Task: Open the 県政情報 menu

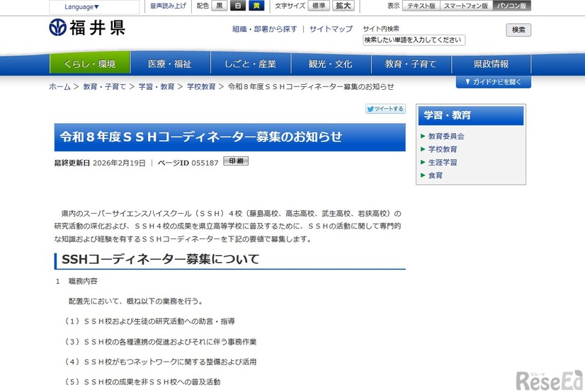Action: (x=491, y=64)
